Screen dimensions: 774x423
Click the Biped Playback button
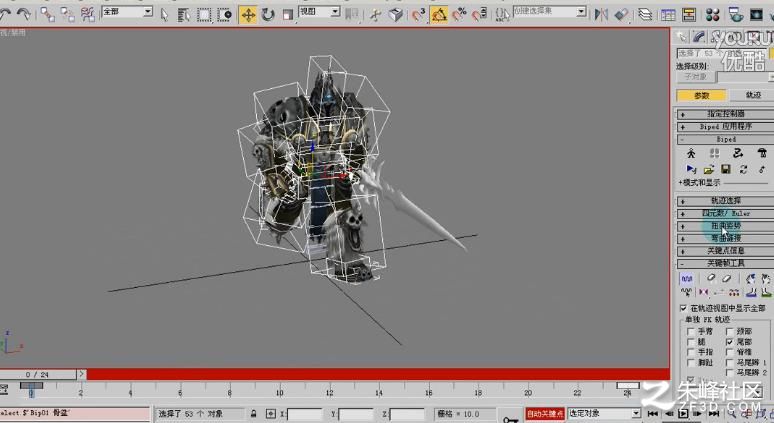691,170
